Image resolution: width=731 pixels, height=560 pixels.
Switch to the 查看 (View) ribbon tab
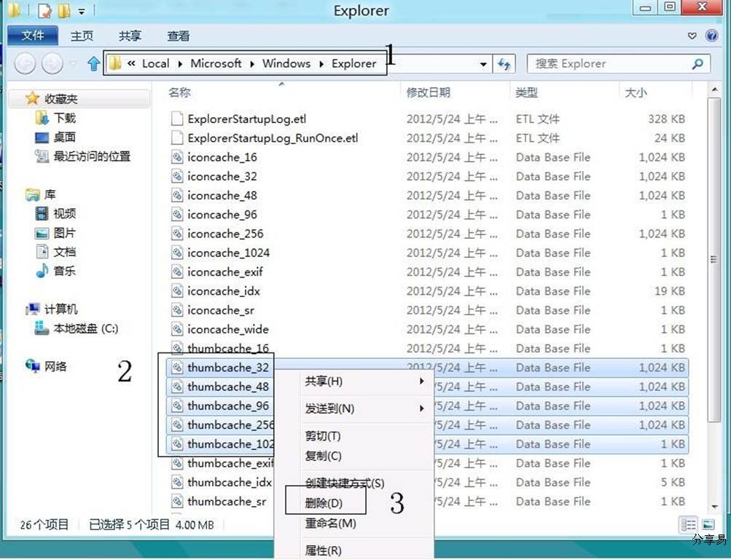tap(180, 36)
